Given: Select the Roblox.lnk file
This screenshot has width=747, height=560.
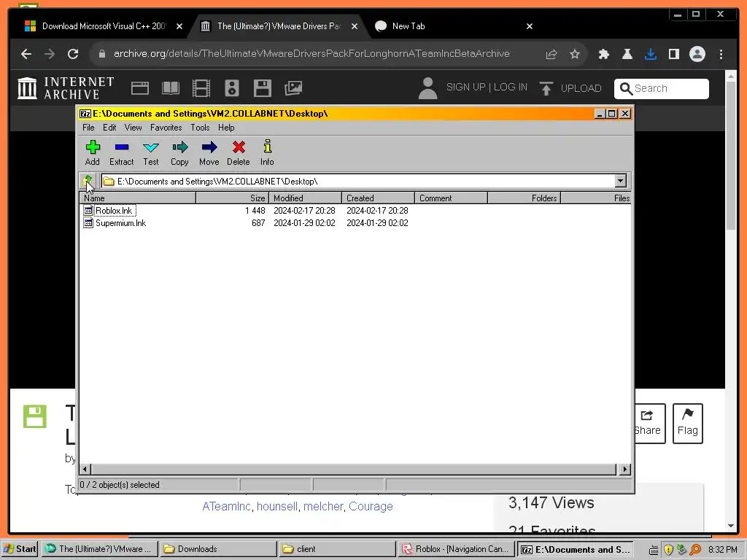Looking at the screenshot, I should tap(114, 211).
